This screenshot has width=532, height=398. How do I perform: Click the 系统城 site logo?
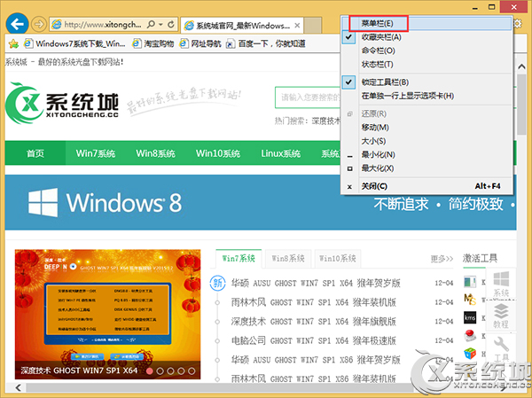[x=62, y=103]
